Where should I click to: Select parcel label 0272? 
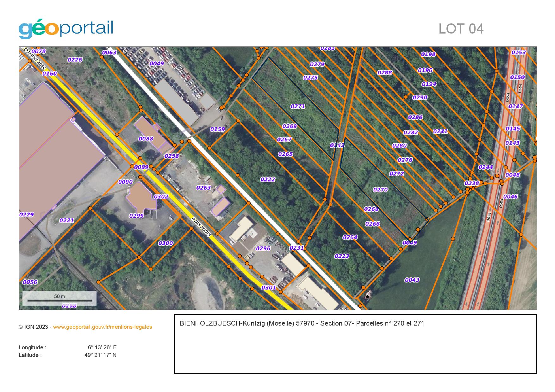[x=396, y=174]
